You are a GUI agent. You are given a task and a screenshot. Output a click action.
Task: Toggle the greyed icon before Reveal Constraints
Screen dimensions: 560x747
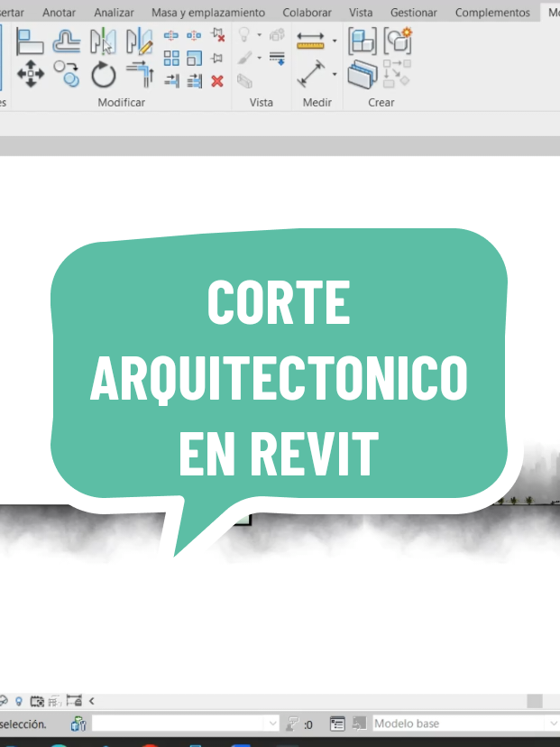[55, 701]
